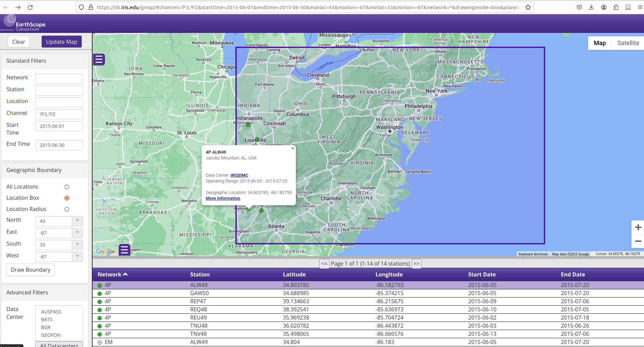Sort by the End Date column header
This screenshot has height=347, width=644.
click(x=573, y=274)
